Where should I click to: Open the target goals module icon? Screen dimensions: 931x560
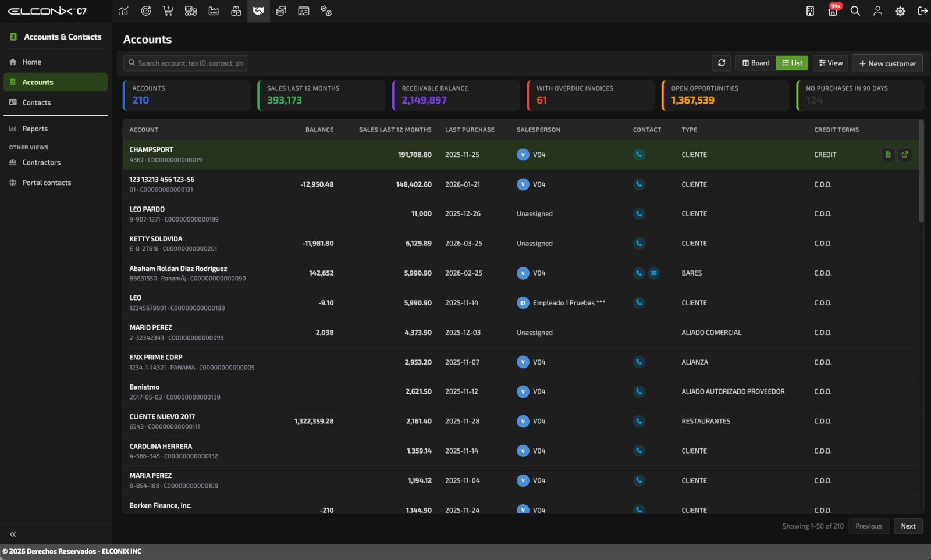point(146,11)
